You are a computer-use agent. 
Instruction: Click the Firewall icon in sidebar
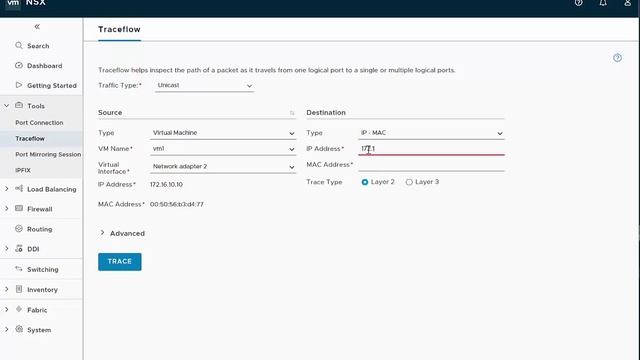(19, 208)
